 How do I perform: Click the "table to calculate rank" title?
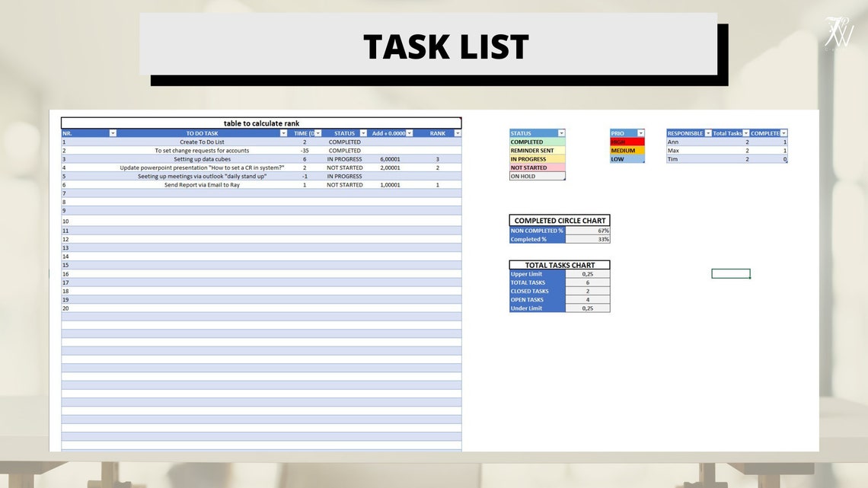coord(263,123)
